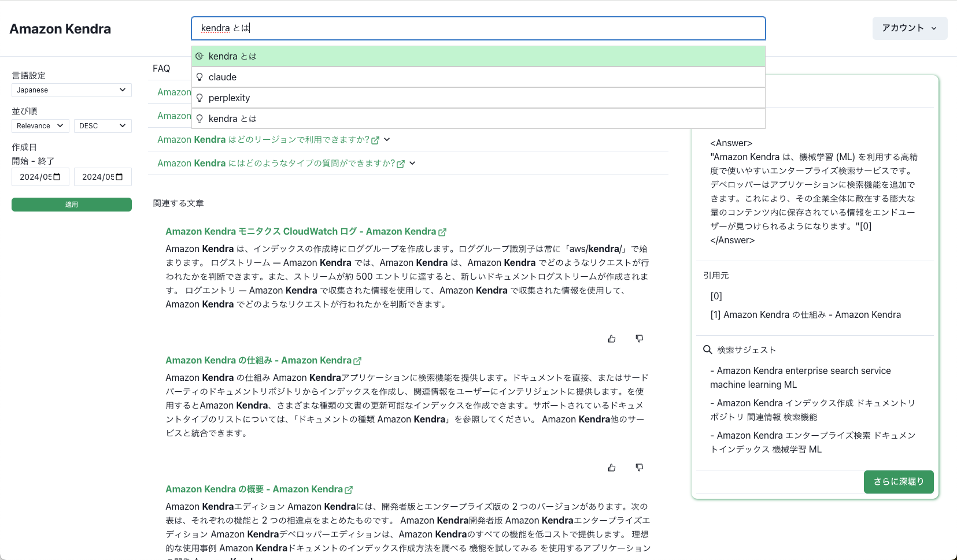Click external link icon for リージョン FAQ

[375, 140]
